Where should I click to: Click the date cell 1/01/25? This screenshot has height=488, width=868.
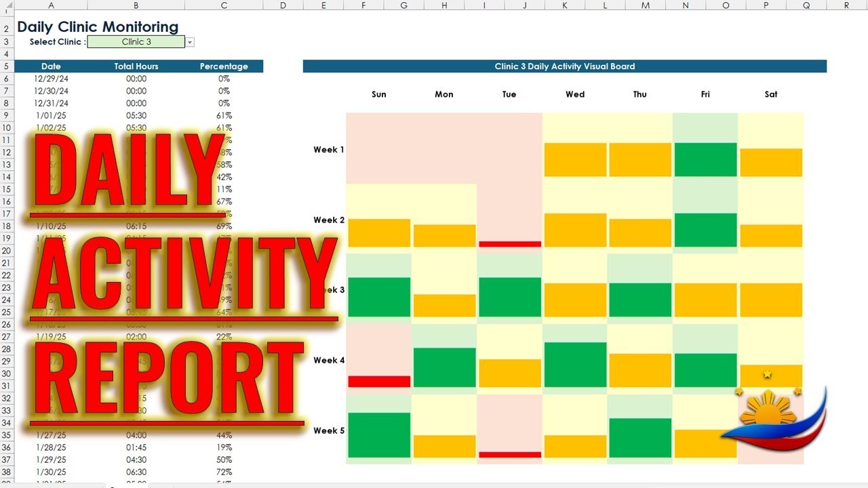point(51,115)
